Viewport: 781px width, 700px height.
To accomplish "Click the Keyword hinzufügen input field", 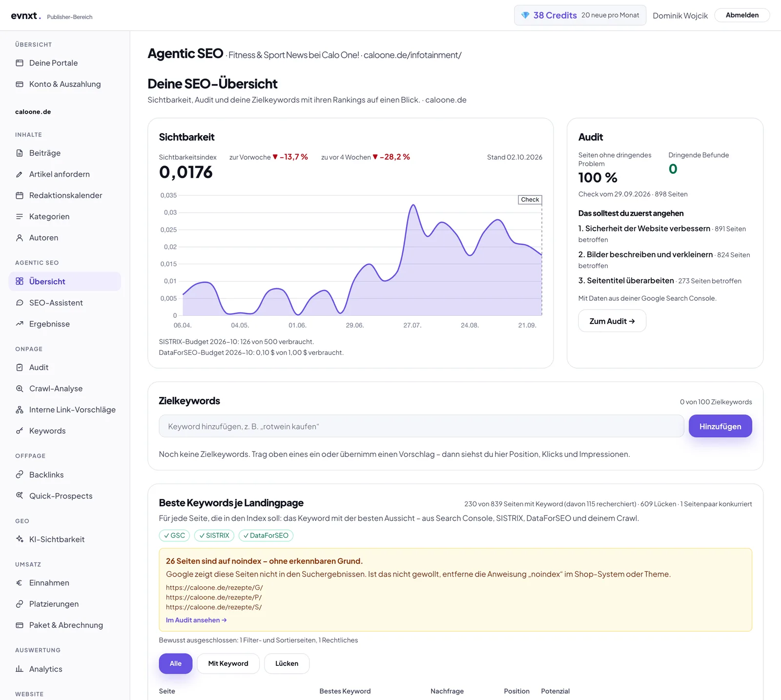I will pyautogui.click(x=421, y=426).
